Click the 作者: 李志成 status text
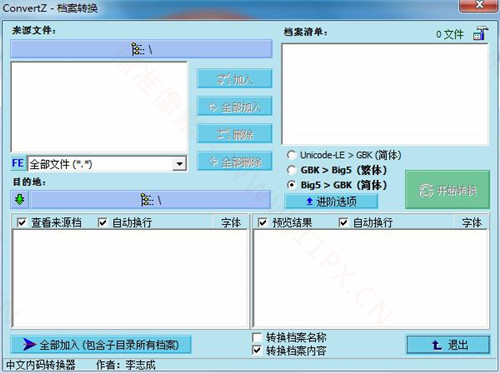This screenshot has width=500, height=373. tap(126, 365)
